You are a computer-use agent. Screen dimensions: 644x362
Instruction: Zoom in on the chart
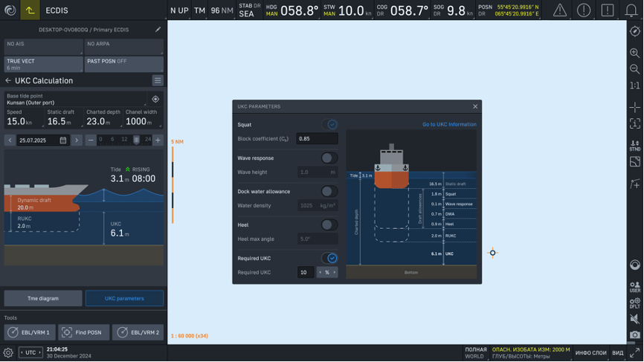point(635,53)
